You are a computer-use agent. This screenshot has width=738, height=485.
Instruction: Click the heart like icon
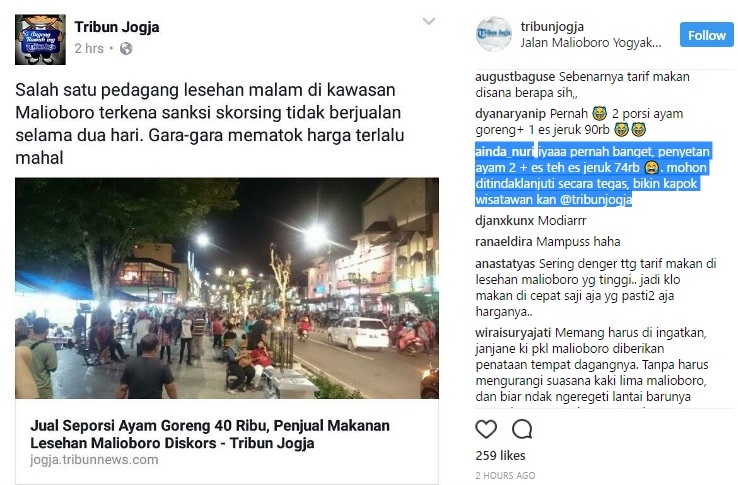[486, 429]
